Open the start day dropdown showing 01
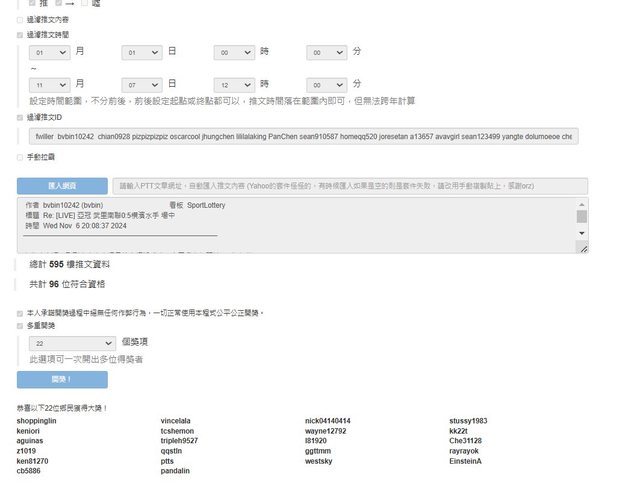This screenshot has width=640, height=486. pyautogui.click(x=142, y=52)
